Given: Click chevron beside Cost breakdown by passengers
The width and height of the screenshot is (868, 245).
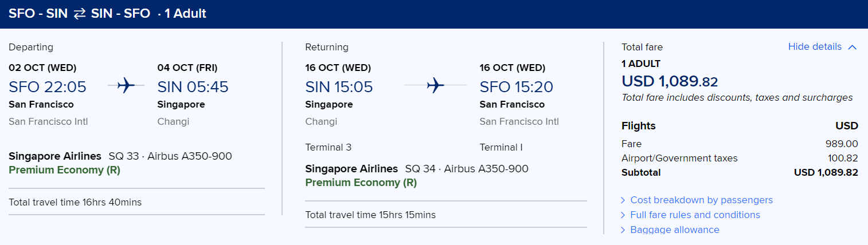Looking at the screenshot, I should (x=623, y=200).
